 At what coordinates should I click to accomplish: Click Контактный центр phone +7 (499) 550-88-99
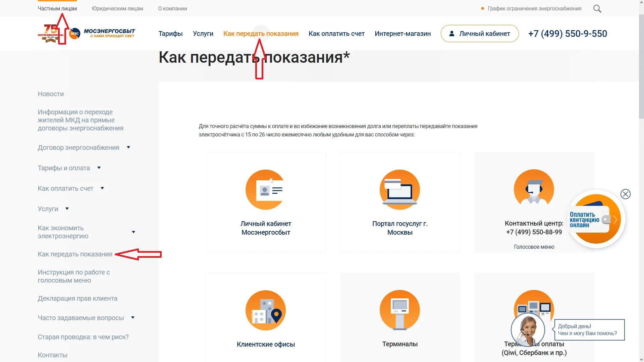pos(534,232)
